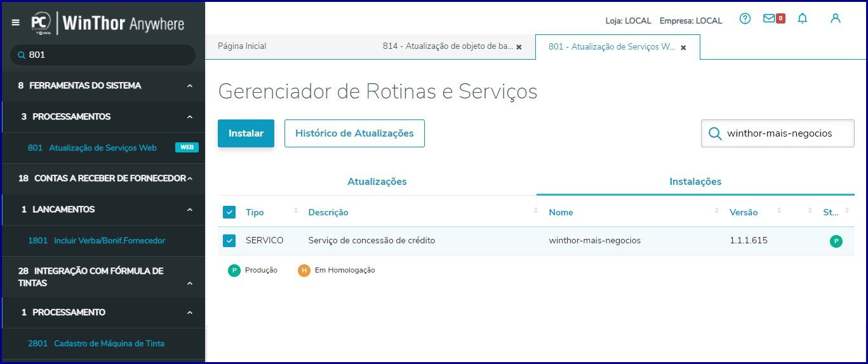Open Histórico de Atualizações
Viewport: 868px width, 364px height.
[354, 133]
